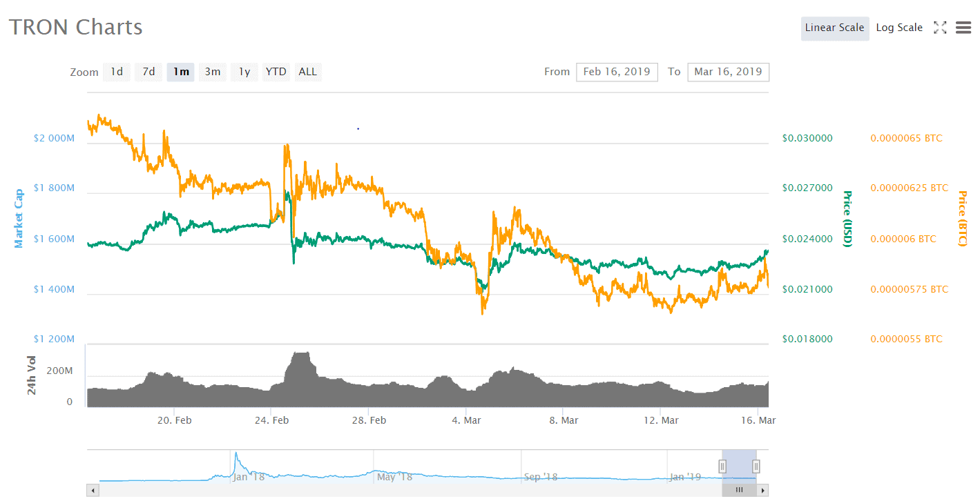Click the $0.030000 price label
980x501 pixels.
[x=807, y=138]
